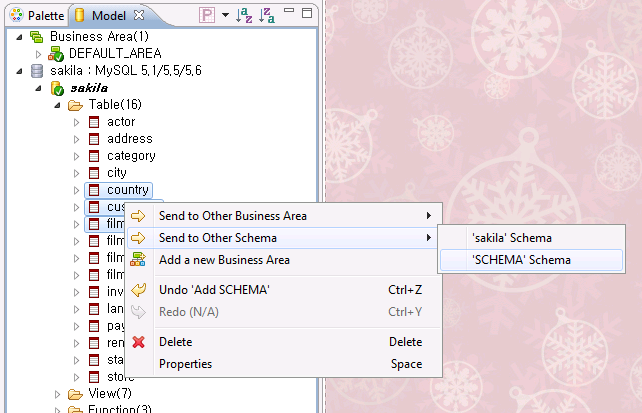Select the Business Area(1) icon
Image resolution: width=642 pixels, height=413 pixels.
36,37
